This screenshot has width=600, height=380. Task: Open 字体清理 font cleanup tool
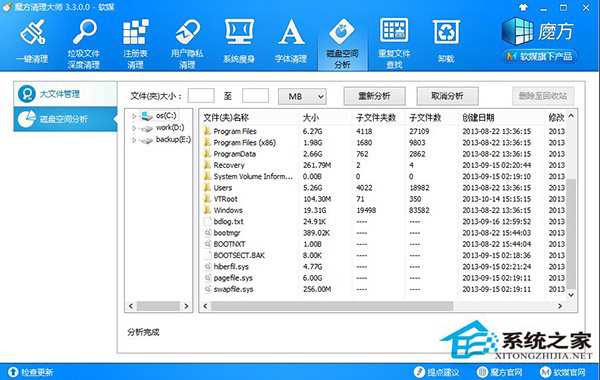[x=291, y=41]
